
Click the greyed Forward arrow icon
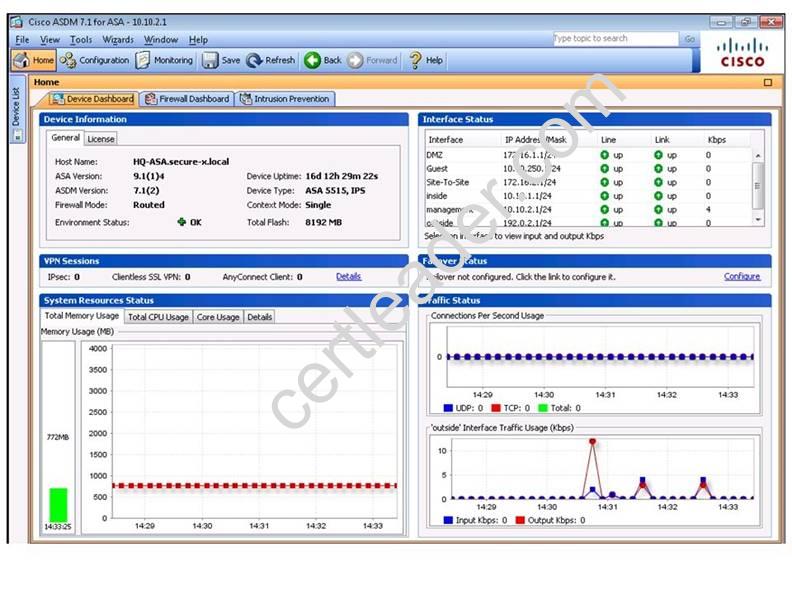(355, 60)
